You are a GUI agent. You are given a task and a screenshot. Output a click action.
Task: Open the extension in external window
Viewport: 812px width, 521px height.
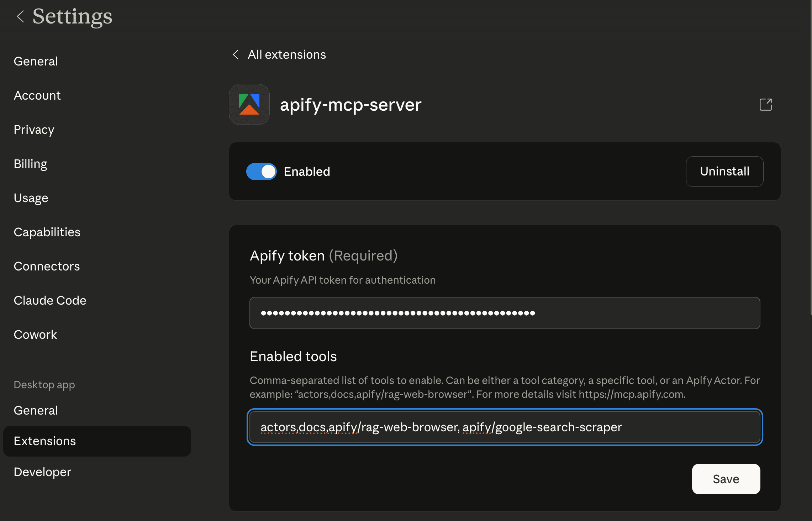[x=766, y=104]
